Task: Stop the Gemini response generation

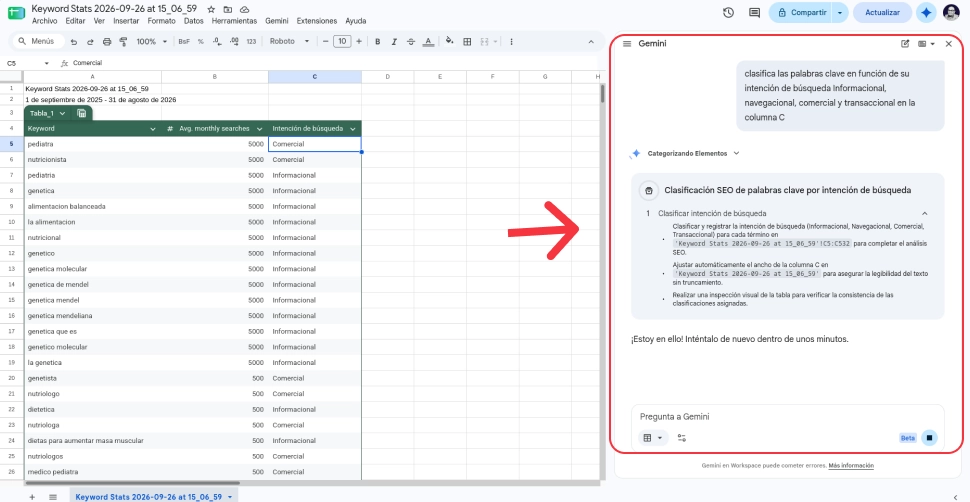Action: 929,438
